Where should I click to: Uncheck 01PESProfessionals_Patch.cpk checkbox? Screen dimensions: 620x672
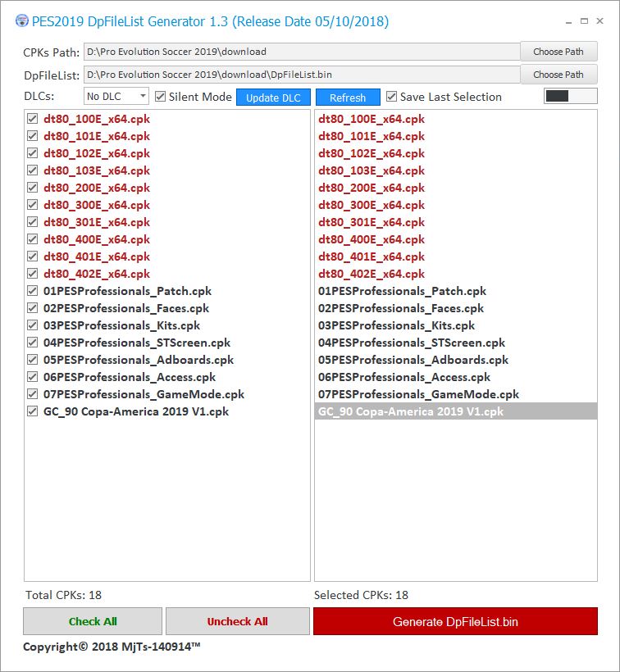tap(32, 291)
